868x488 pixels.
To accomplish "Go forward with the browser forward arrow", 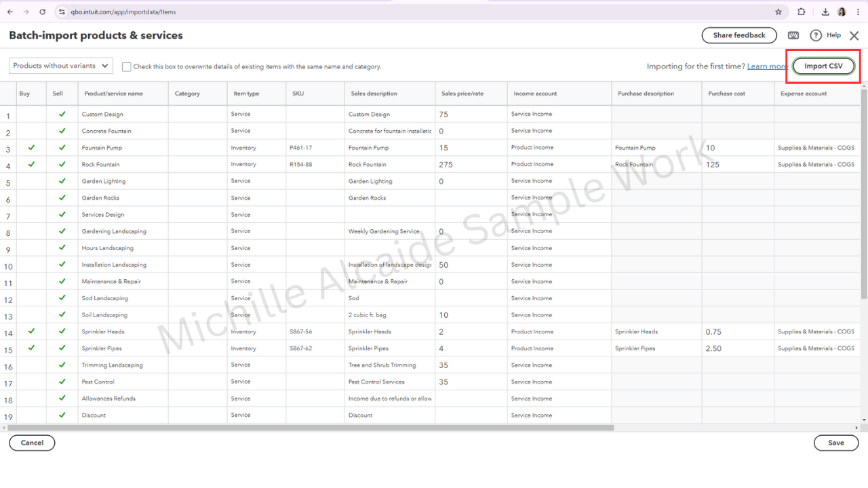I will 26,12.
